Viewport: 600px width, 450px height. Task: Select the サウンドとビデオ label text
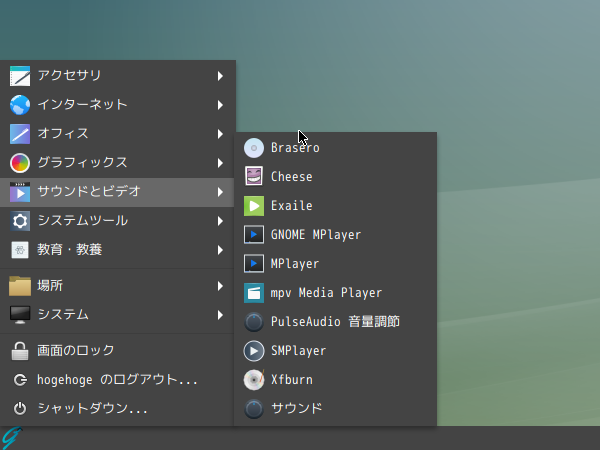tap(89, 191)
